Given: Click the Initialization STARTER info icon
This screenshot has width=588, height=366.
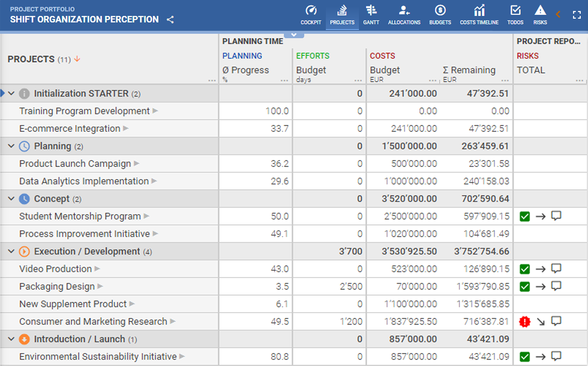Looking at the screenshot, I should pos(24,94).
